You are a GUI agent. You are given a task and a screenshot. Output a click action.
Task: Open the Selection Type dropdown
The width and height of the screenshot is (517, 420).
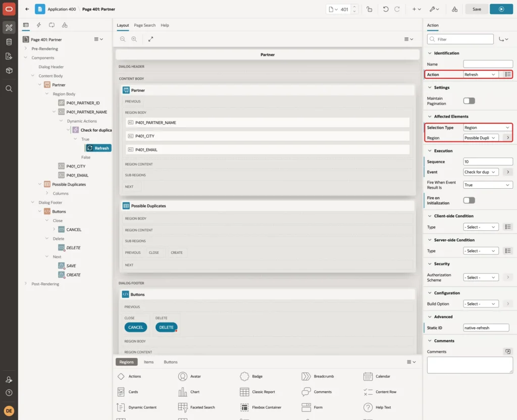point(488,128)
